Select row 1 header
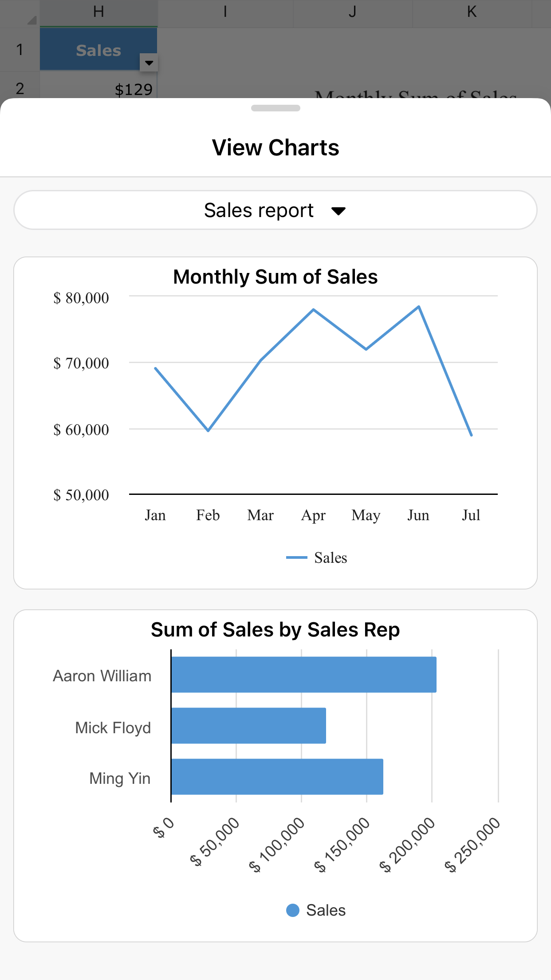Screen dimensions: 551x980 [20, 50]
